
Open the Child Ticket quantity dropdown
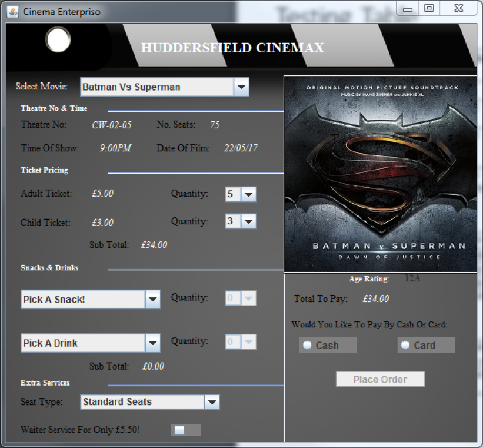(241, 221)
